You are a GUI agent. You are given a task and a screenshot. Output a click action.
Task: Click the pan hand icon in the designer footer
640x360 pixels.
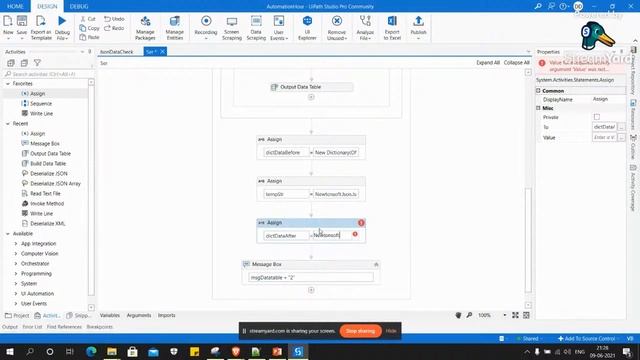[x=458, y=315]
